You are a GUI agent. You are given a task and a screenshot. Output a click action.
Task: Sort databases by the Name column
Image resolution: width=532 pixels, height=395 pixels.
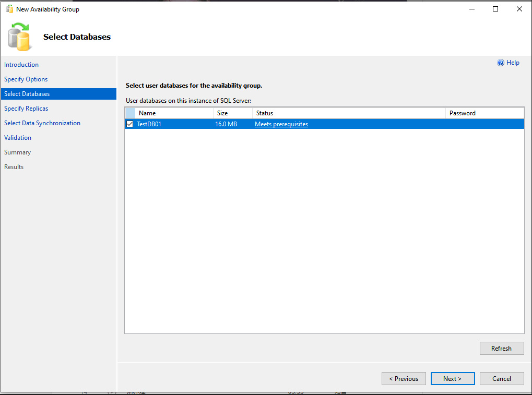174,113
